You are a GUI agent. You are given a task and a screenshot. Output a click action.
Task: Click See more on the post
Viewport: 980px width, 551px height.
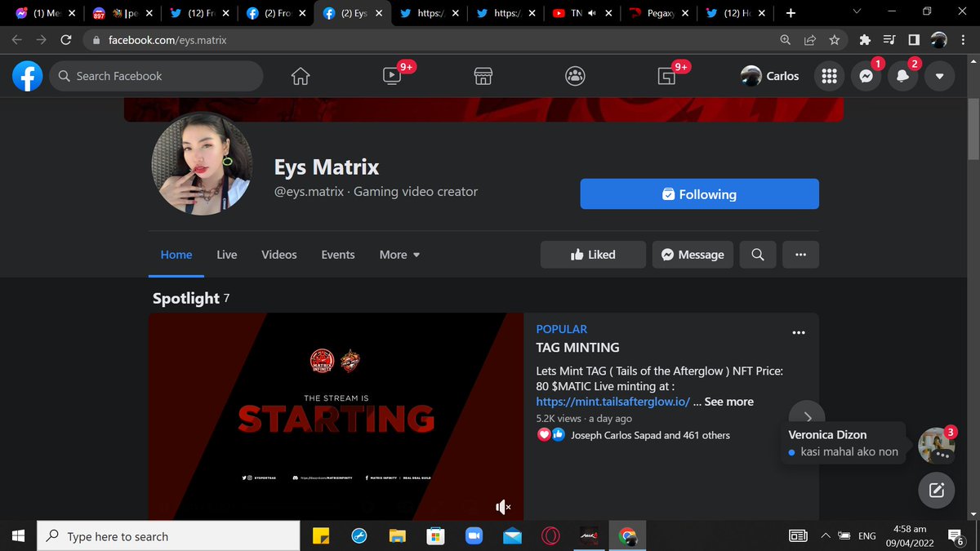coord(729,402)
